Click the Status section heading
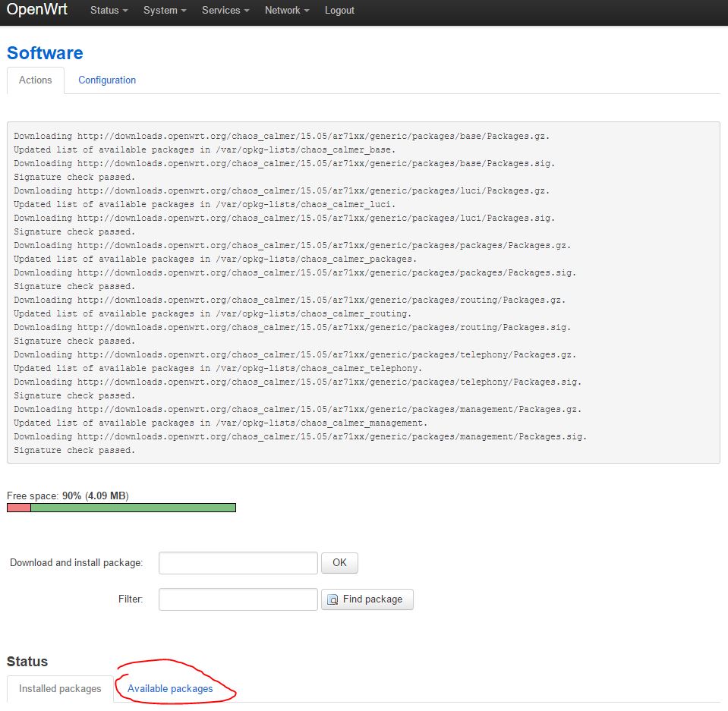Image resolution: width=728 pixels, height=711 pixels. coord(27,662)
